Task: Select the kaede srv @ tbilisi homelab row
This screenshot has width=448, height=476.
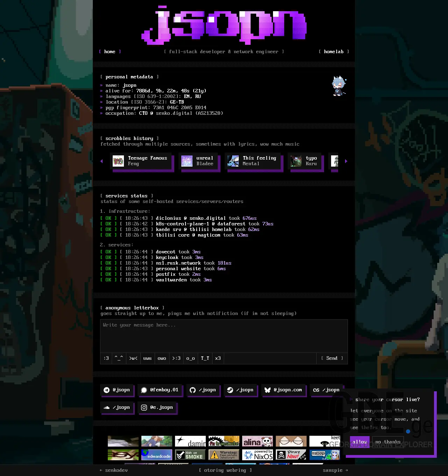Action: point(180,229)
